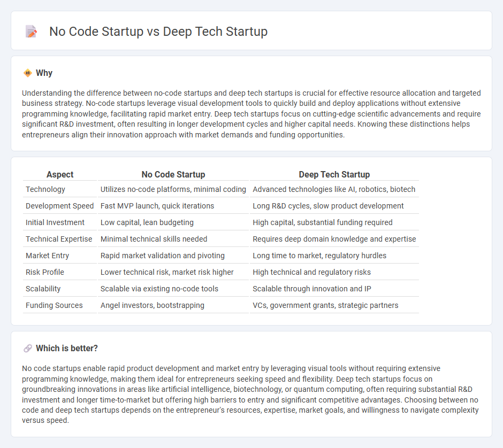Click the Scalability row label
Screen dimensions: 503x448
click(43, 289)
